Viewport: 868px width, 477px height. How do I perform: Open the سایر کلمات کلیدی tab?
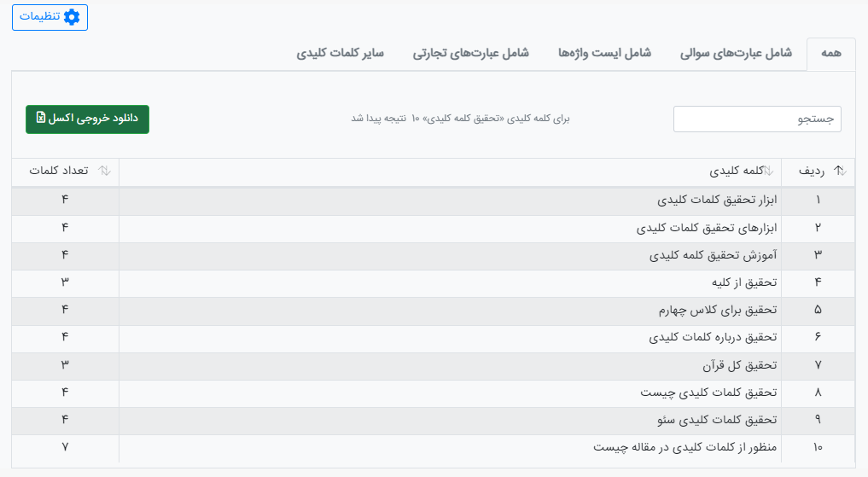(x=340, y=54)
